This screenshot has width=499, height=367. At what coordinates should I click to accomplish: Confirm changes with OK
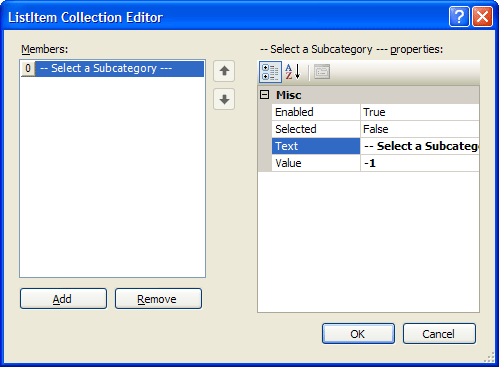(358, 333)
